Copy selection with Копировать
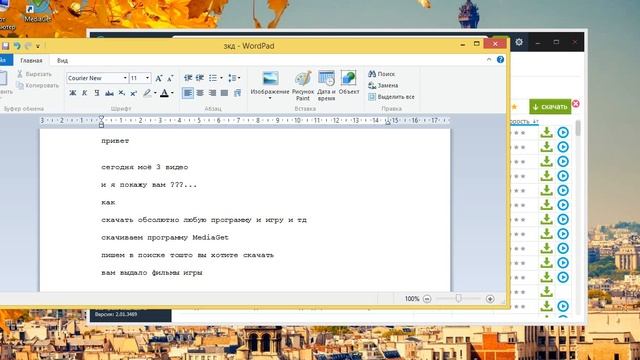Screen dimensions: 640x360 (x=38, y=86)
